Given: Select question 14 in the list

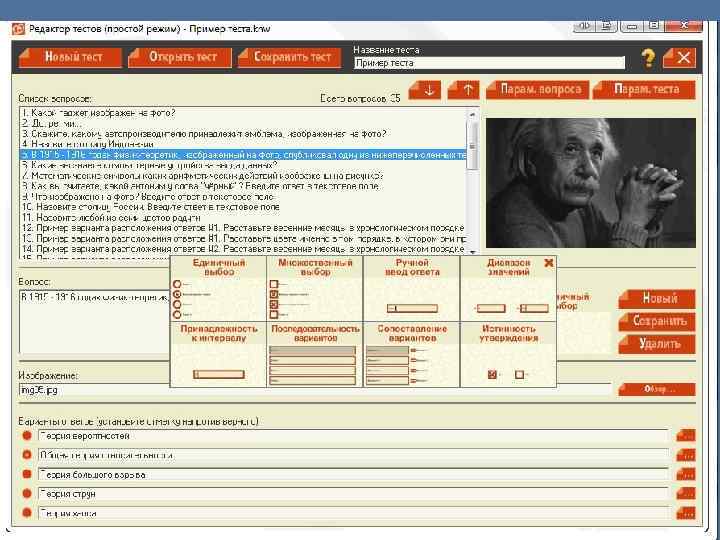Looking at the screenshot, I should (x=243, y=249).
